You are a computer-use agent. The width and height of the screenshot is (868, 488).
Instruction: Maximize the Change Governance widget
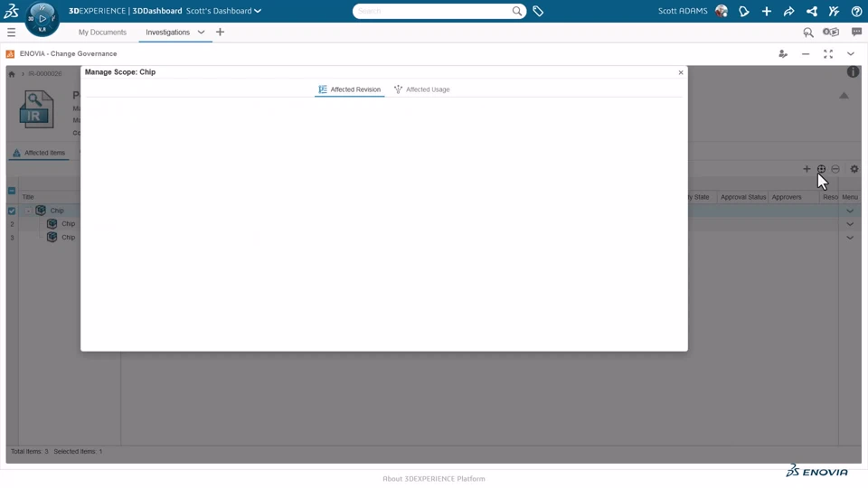point(828,53)
